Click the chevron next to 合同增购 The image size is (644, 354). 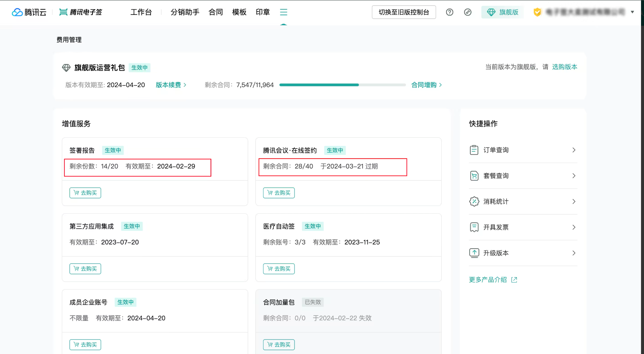coord(441,85)
